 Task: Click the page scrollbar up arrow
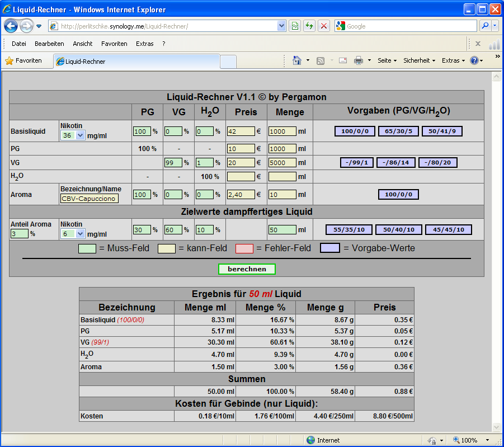(x=496, y=77)
